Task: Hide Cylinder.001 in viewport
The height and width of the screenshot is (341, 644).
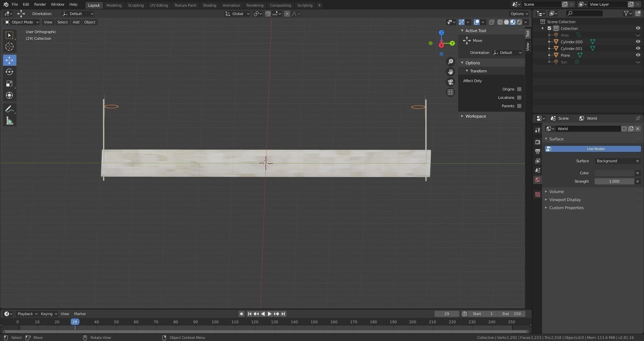Action: pos(638,49)
